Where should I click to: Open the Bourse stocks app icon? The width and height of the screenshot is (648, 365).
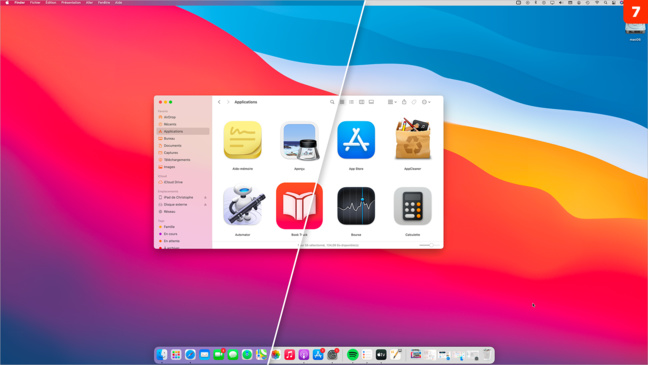pyautogui.click(x=356, y=206)
